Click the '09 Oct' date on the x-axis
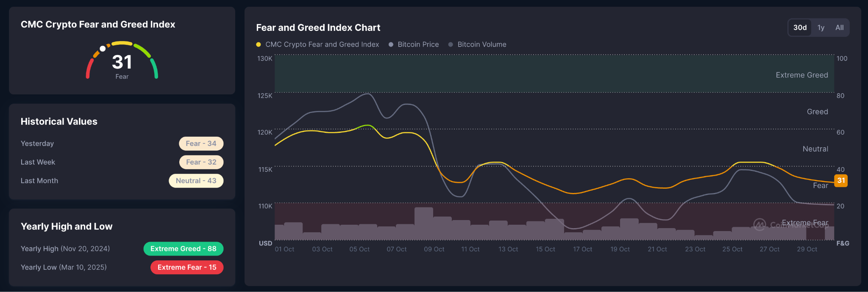Screen dimensions: 868x292 point(434,249)
